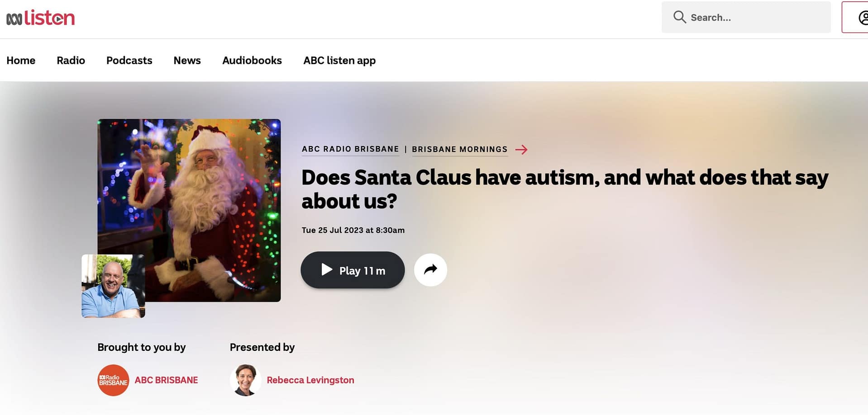Image resolution: width=868 pixels, height=415 pixels.
Task: Open the Home navigation item
Action: [x=21, y=60]
